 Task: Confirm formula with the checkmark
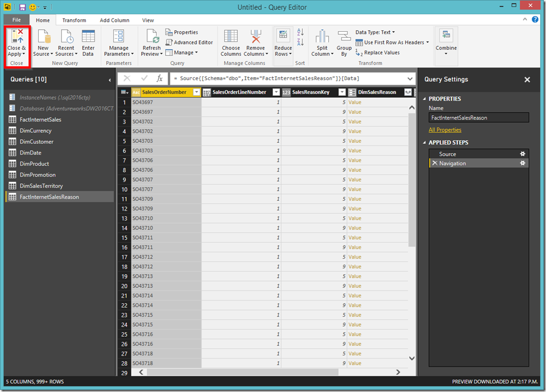click(144, 78)
